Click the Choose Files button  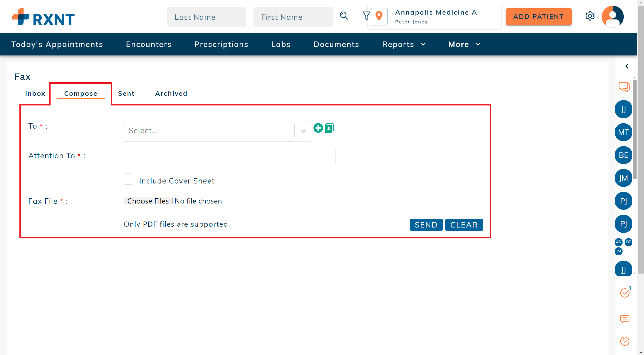coord(148,201)
